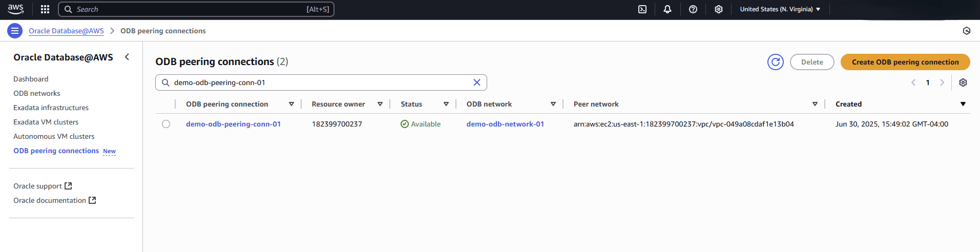Screen dimensions: 980x252
Task: Go to the next page arrow
Action: pyautogui.click(x=942, y=82)
